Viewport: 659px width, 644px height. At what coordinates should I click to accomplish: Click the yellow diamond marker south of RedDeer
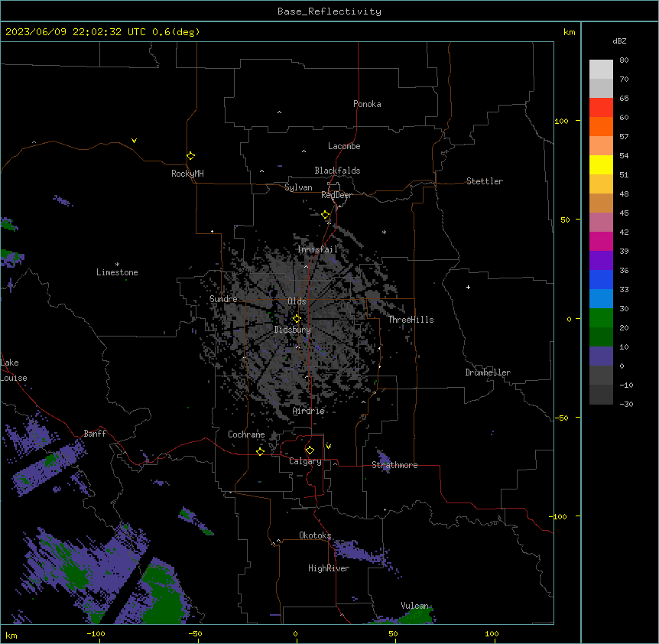[325, 215]
